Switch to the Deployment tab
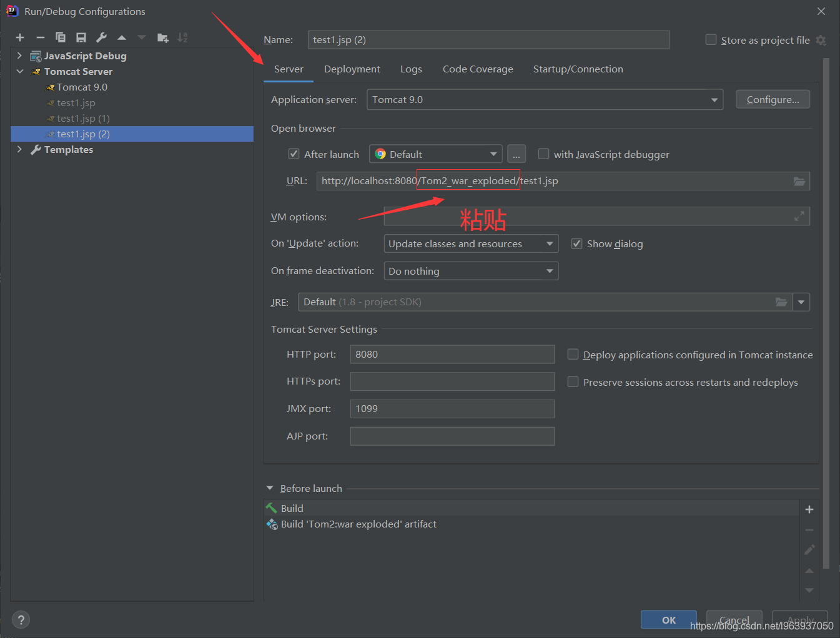This screenshot has height=638, width=840. (352, 69)
